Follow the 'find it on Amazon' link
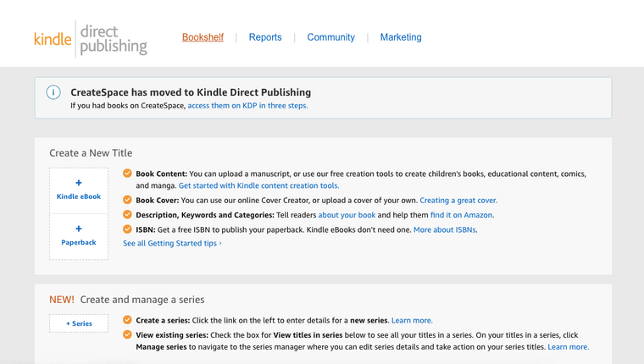 [461, 215]
